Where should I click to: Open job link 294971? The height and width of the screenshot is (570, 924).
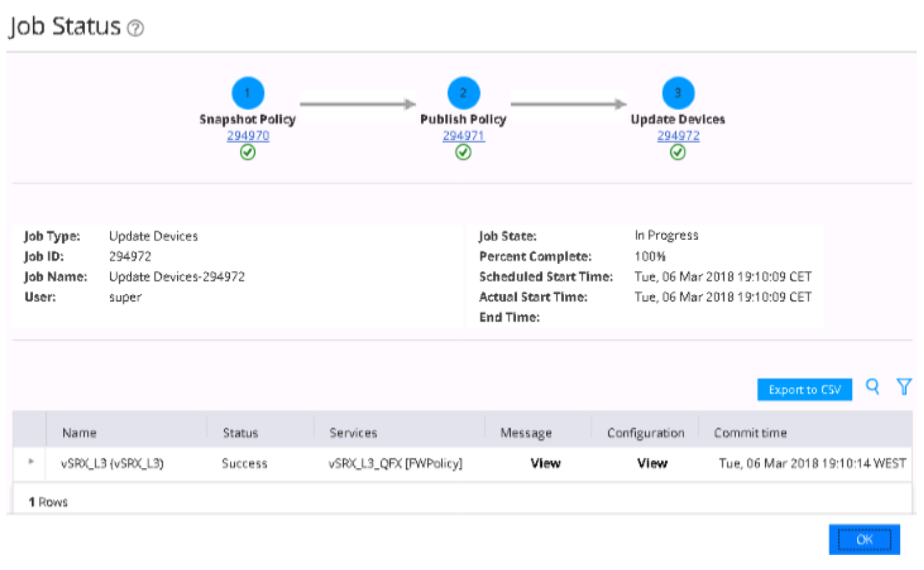tap(463, 135)
